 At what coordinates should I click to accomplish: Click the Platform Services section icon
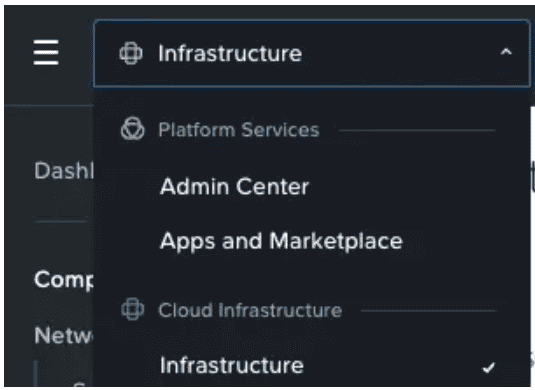coord(132,129)
